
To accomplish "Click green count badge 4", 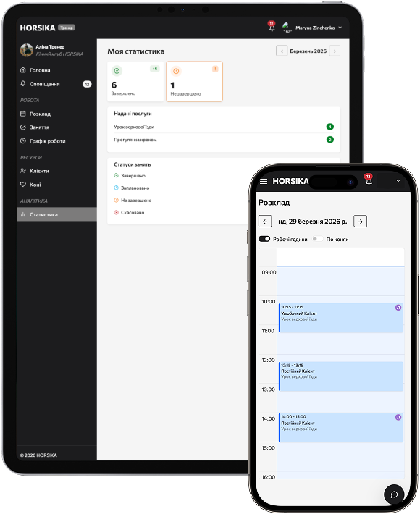I will pos(329,127).
